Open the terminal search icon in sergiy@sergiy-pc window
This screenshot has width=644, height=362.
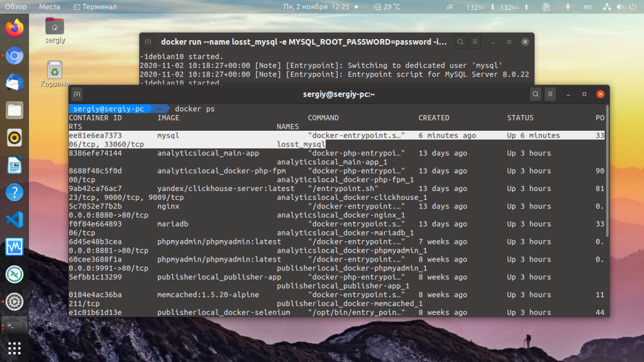pyautogui.click(x=535, y=94)
